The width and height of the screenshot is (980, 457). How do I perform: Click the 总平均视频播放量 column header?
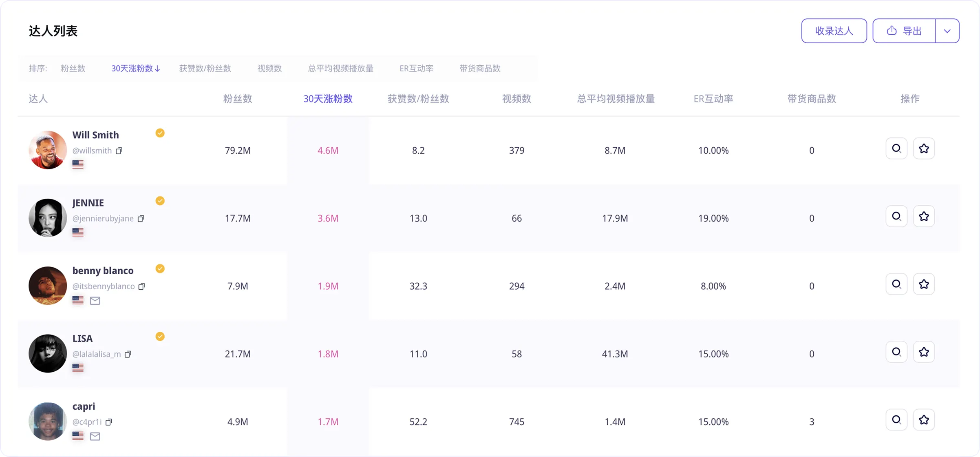(616, 99)
